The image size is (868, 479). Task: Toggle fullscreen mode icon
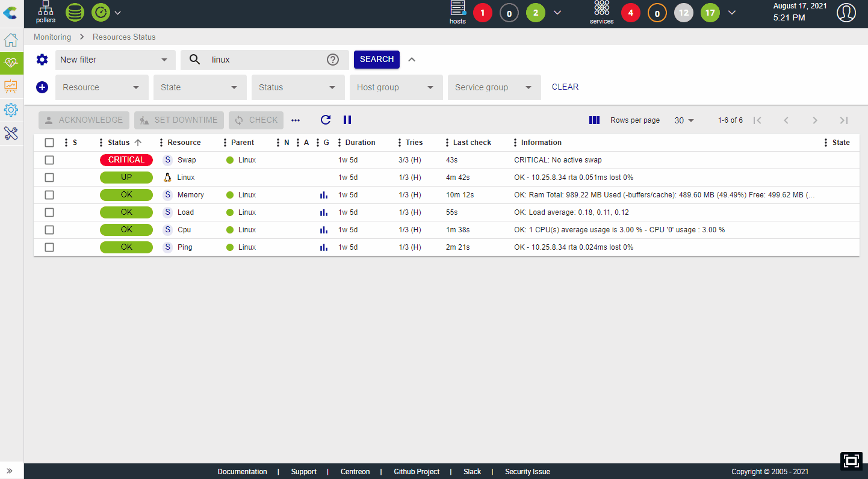(851, 461)
